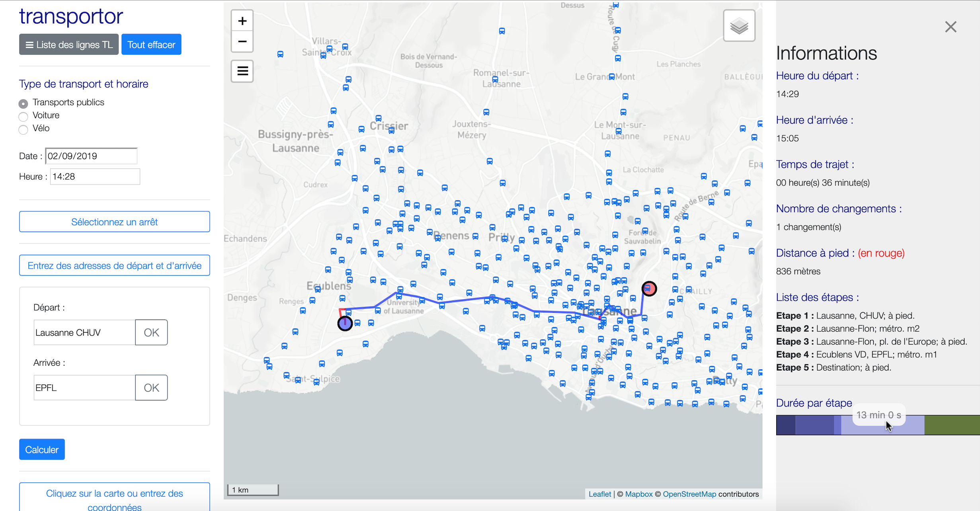Open the map hamburger menu icon
This screenshot has height=511, width=980.
pos(242,71)
